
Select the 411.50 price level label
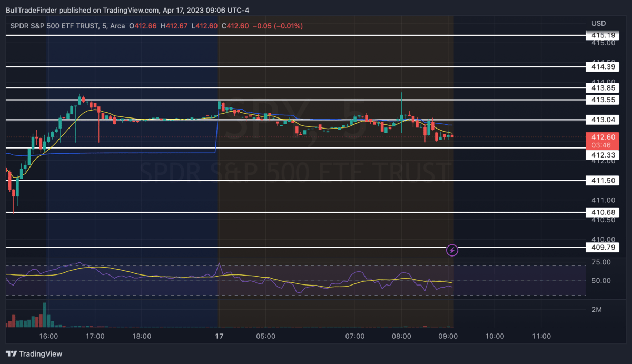click(x=604, y=181)
